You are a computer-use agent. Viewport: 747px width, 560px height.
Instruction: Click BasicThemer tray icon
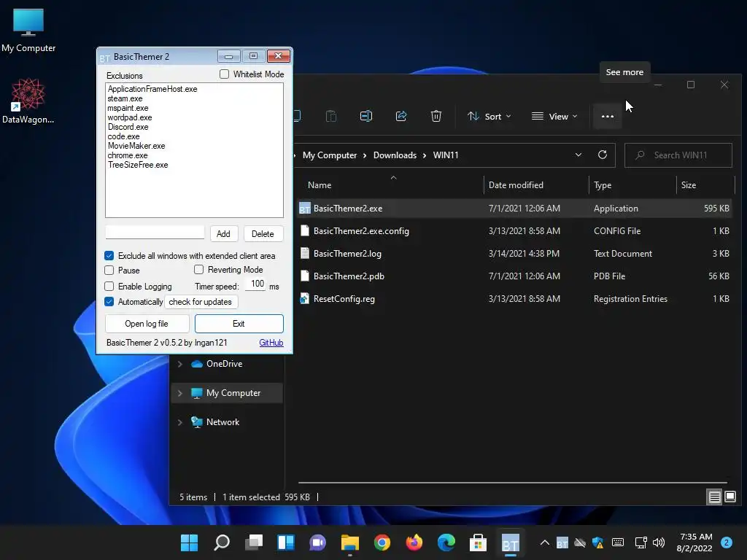point(562,542)
